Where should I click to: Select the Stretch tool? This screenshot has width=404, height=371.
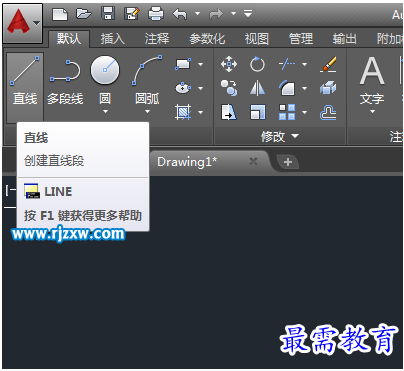pos(229,112)
